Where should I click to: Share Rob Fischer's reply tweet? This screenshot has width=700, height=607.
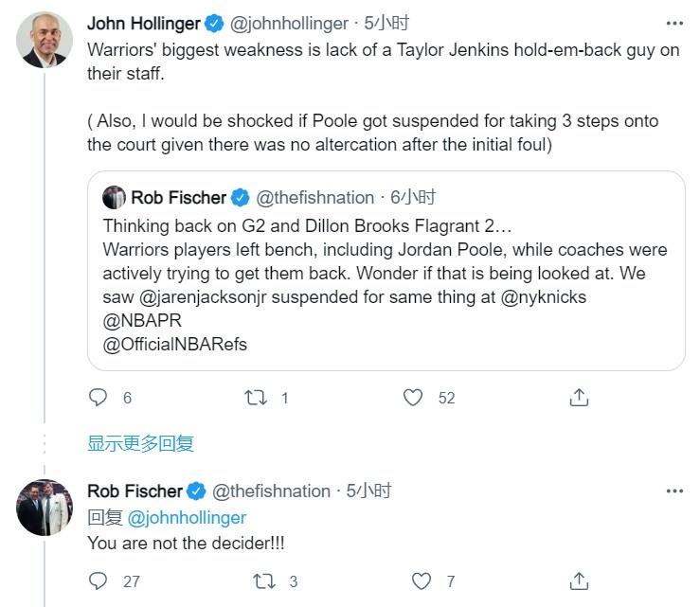tap(579, 581)
